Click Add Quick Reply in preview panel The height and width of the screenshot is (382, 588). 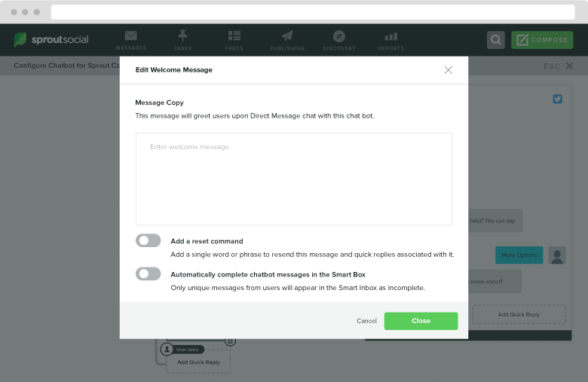519,314
